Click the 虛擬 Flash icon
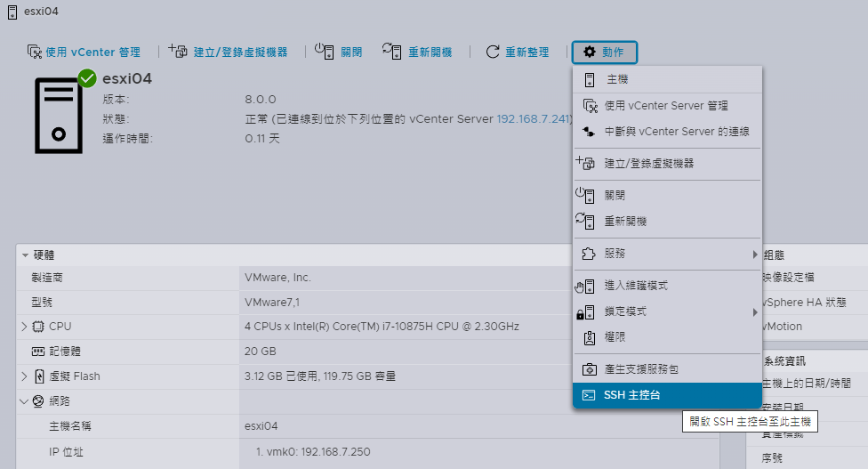Viewport: 868px width, 469px height. (39, 376)
